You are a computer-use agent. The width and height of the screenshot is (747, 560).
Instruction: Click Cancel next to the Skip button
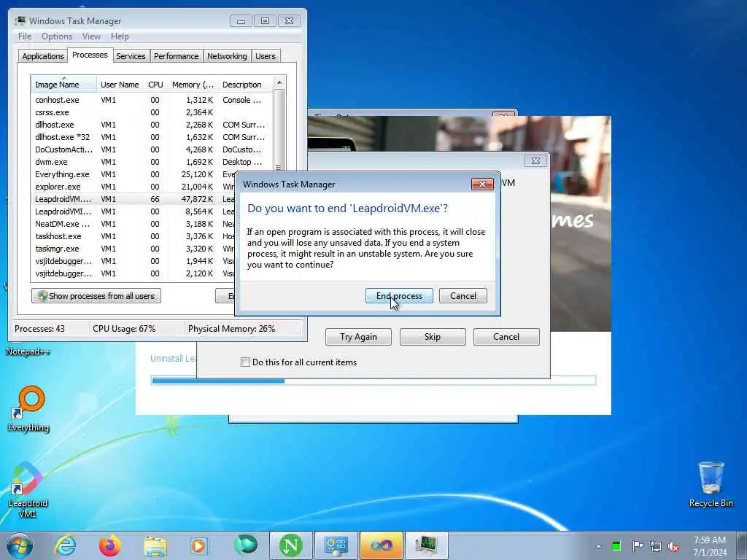[506, 337]
